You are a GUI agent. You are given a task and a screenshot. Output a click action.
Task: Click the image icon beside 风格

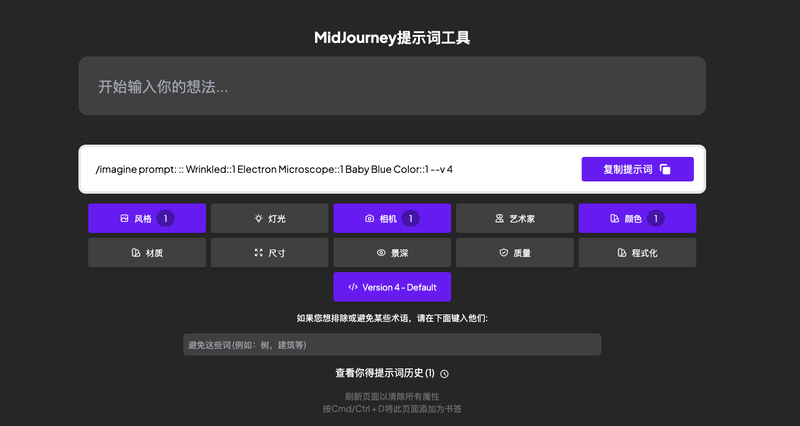click(124, 218)
